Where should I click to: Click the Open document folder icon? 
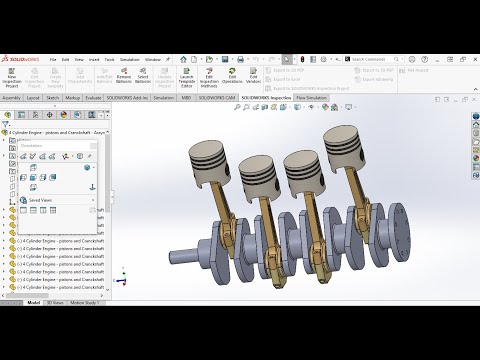[209, 59]
